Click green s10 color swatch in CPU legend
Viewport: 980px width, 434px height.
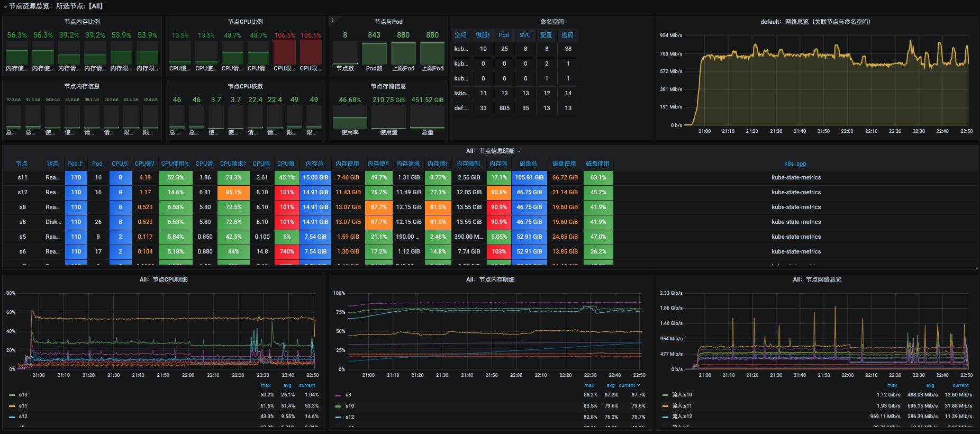12,395
